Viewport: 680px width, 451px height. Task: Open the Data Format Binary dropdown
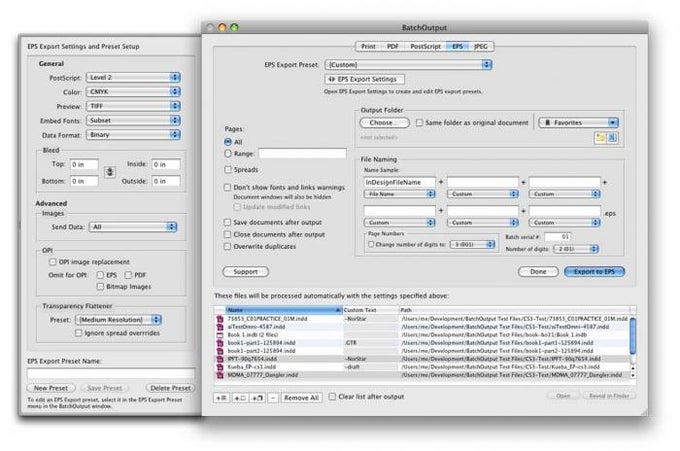coord(134,134)
